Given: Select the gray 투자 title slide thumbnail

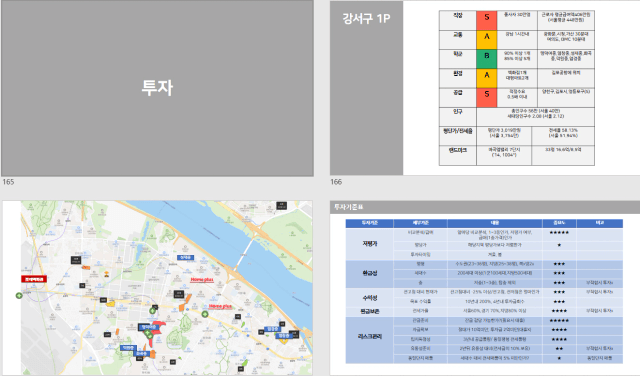Looking at the screenshot, I should 157,88.
